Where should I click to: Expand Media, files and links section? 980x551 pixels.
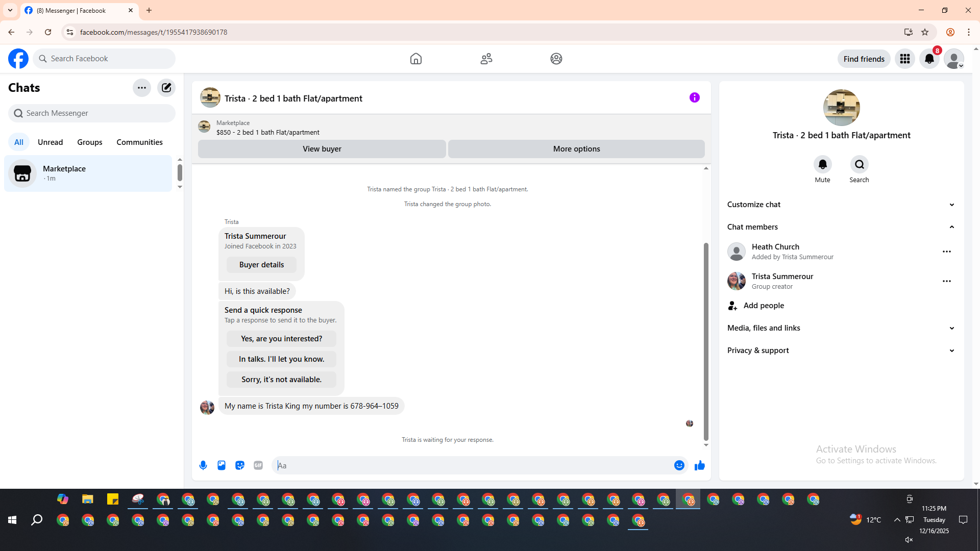click(x=841, y=328)
